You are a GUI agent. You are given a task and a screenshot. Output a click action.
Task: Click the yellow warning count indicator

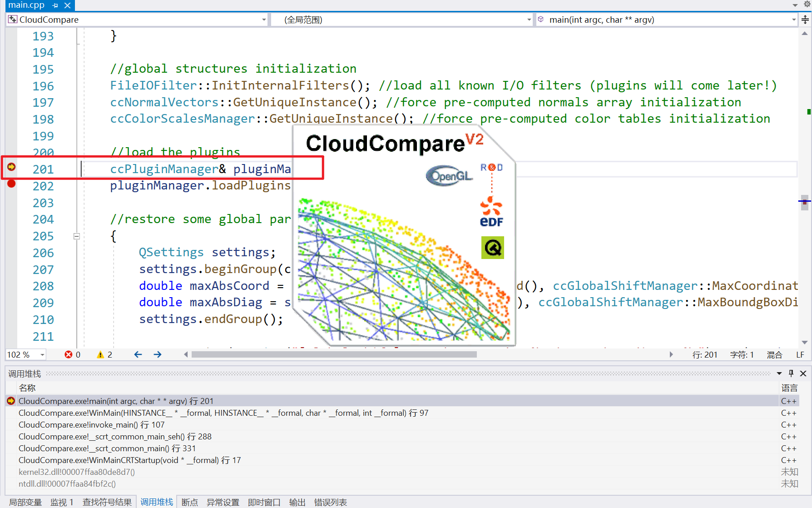105,354
